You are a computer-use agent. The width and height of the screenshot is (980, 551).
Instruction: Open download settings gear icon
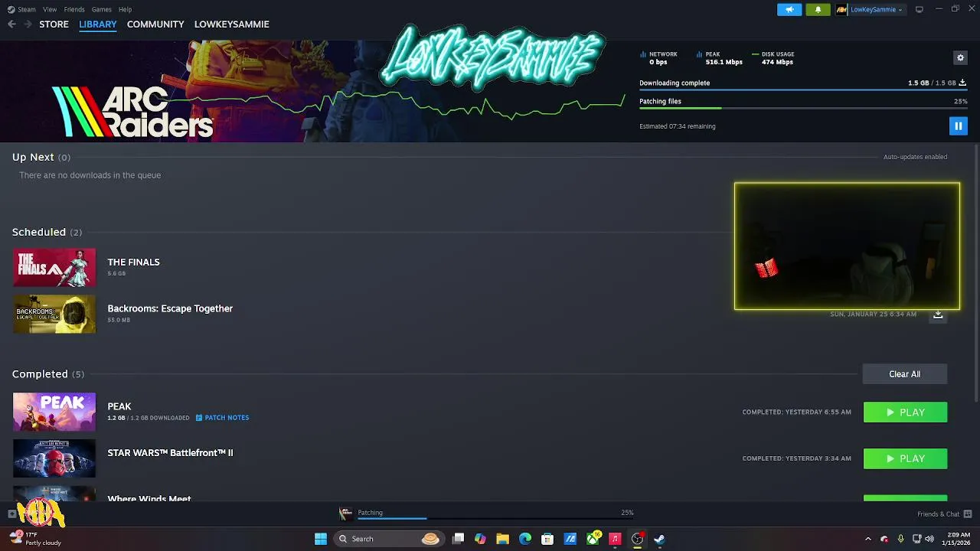(960, 57)
